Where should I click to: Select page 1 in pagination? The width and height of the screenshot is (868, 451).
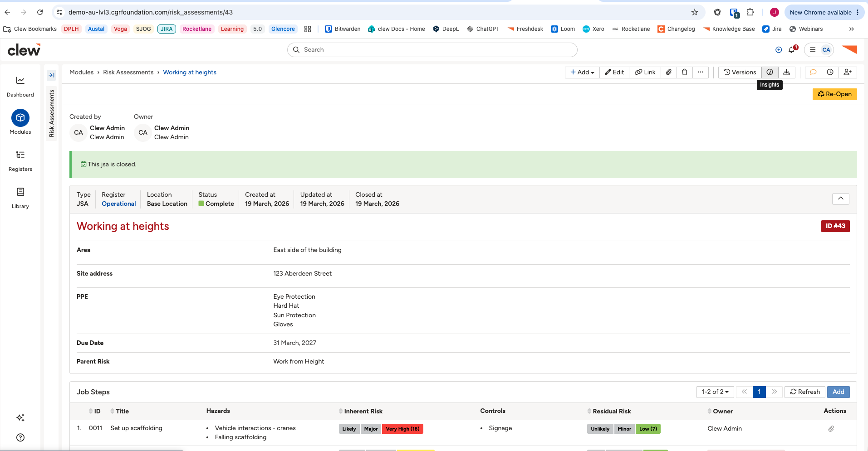[759, 392]
